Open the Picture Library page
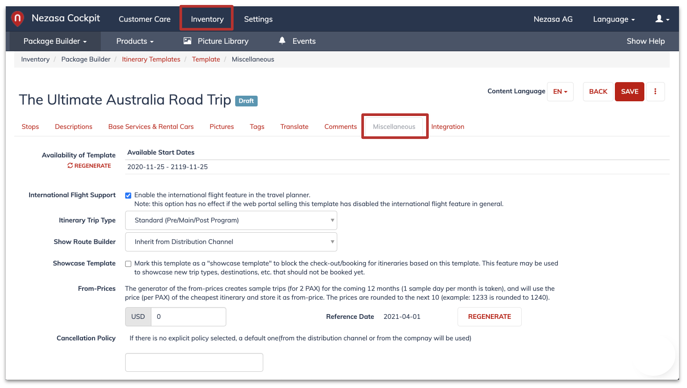 click(223, 41)
